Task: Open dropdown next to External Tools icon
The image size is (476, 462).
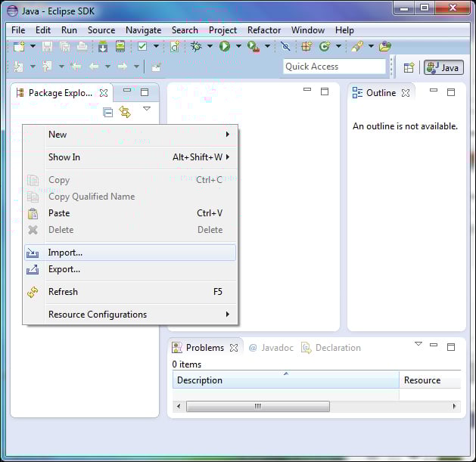Action: pos(267,46)
